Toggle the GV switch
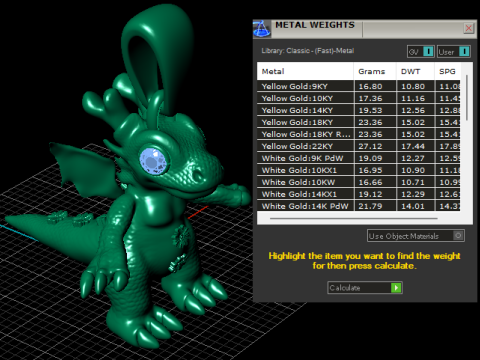The width and height of the screenshot is (480, 360). 421,52
